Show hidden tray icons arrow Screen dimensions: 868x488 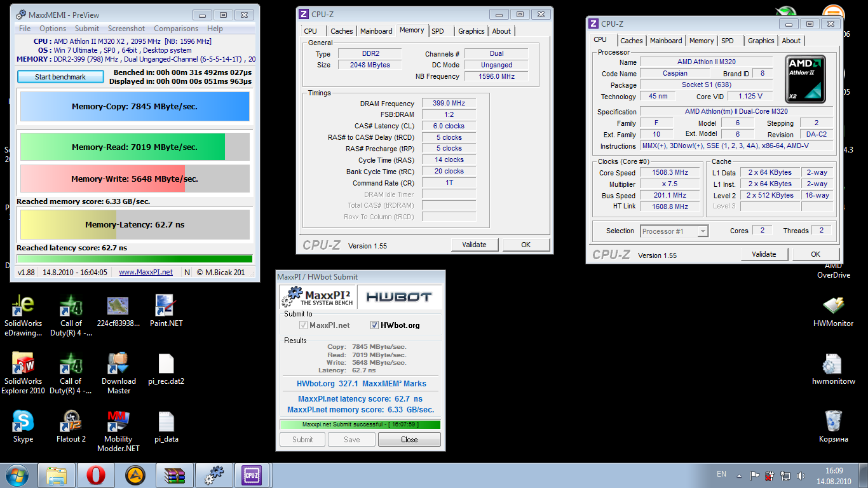pyautogui.click(x=740, y=475)
